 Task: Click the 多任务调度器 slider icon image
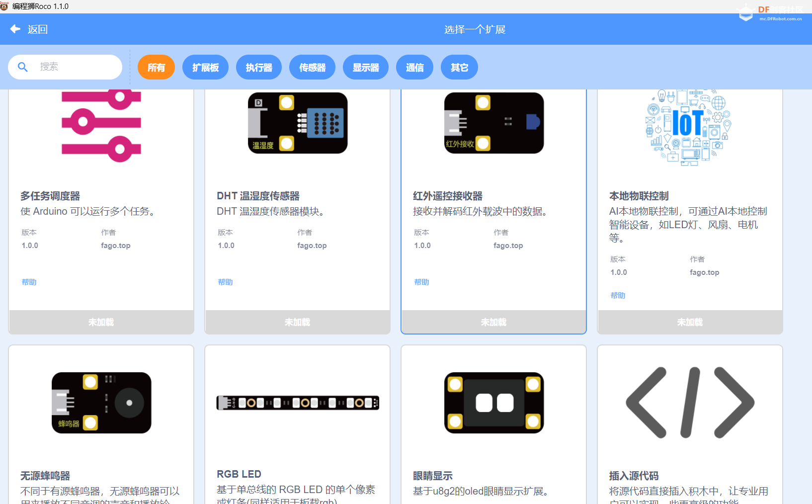[101, 125]
